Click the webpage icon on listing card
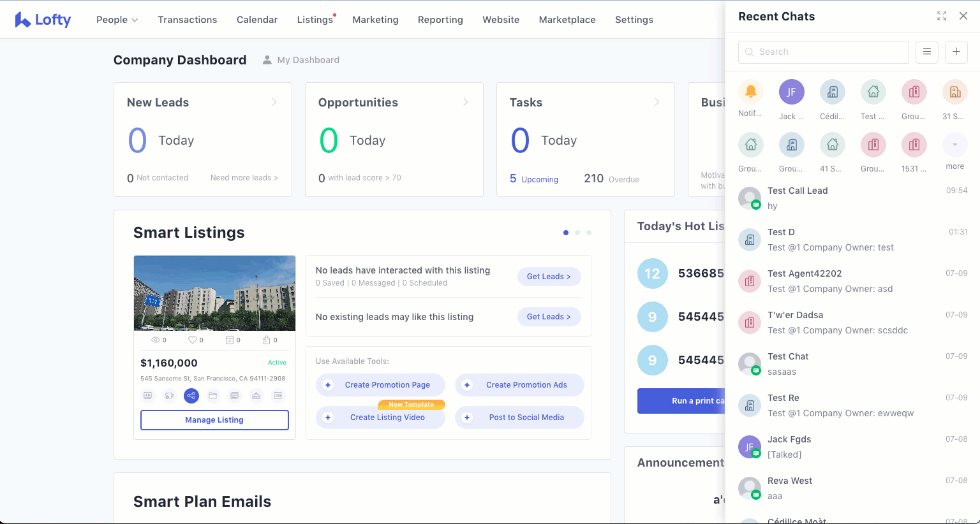The width and height of the screenshot is (980, 524). (x=235, y=396)
